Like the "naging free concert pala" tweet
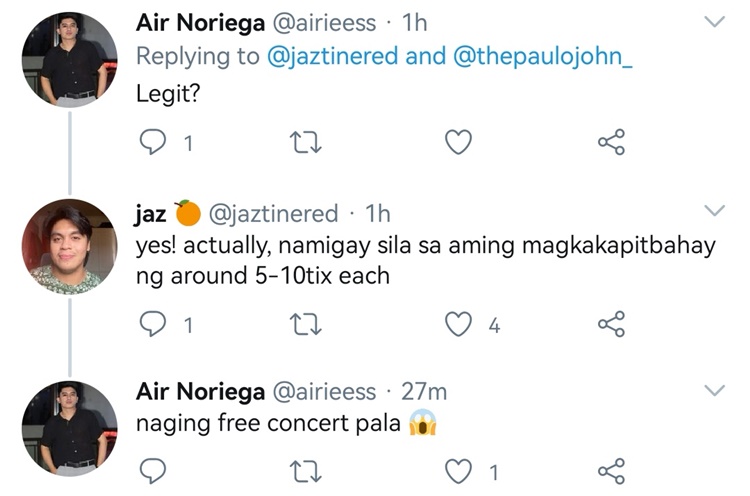 [x=458, y=470]
